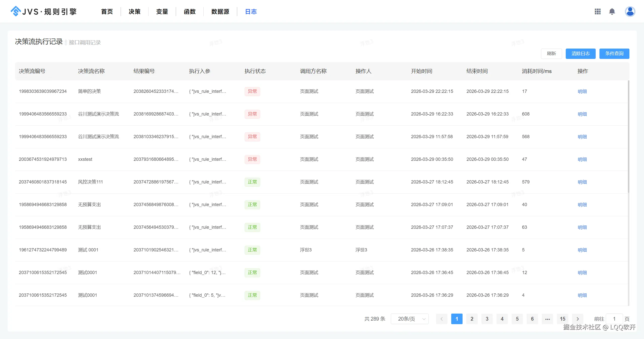
Task: Switch to 接口调用记录 tab
Action: 85,43
